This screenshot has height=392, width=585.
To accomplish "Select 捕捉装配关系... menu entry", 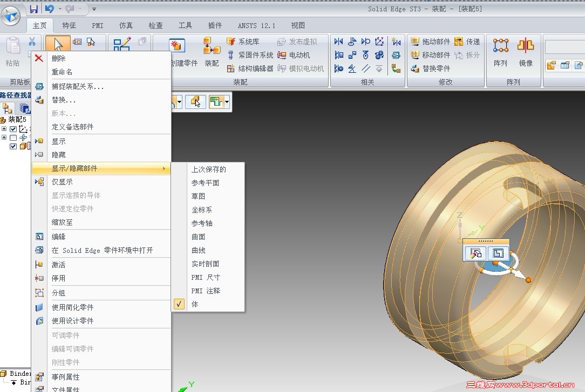I will (x=101, y=86).
